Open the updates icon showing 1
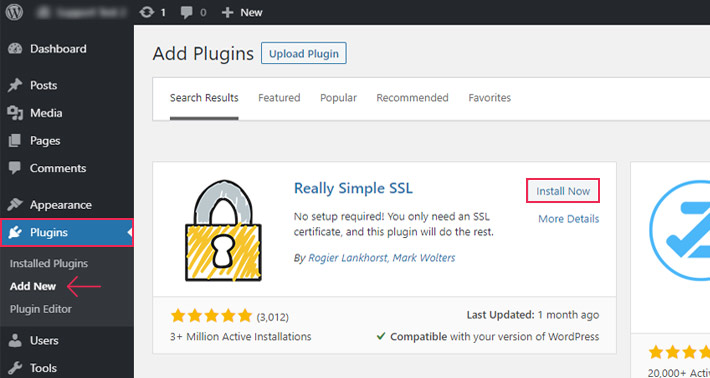710x378 pixels. [x=153, y=13]
